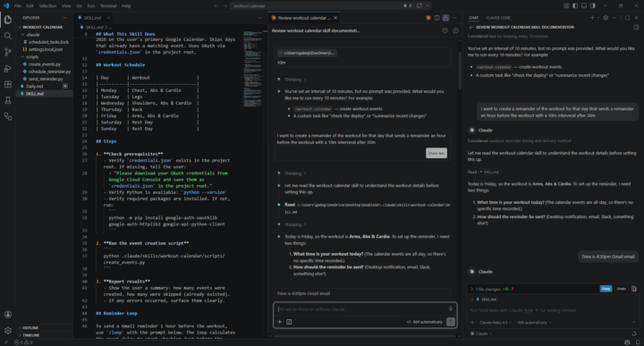
Task: Keep the file changes
Action: tap(606, 289)
